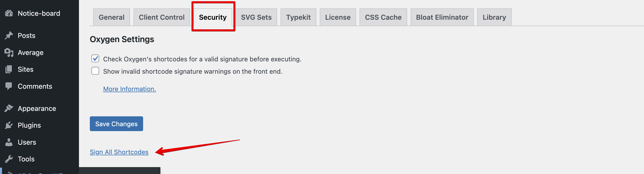Click the Users person icon

tap(9, 142)
